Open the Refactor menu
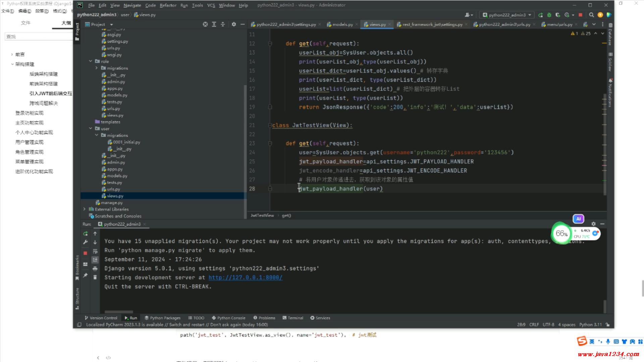The width and height of the screenshot is (644, 362). [x=168, y=5]
